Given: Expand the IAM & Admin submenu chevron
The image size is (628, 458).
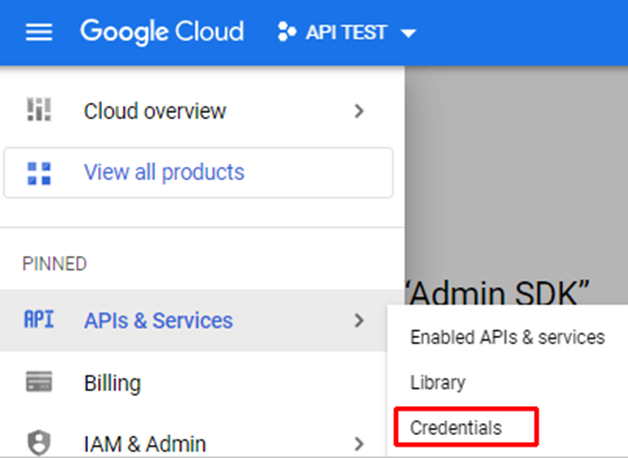Looking at the screenshot, I should (359, 443).
